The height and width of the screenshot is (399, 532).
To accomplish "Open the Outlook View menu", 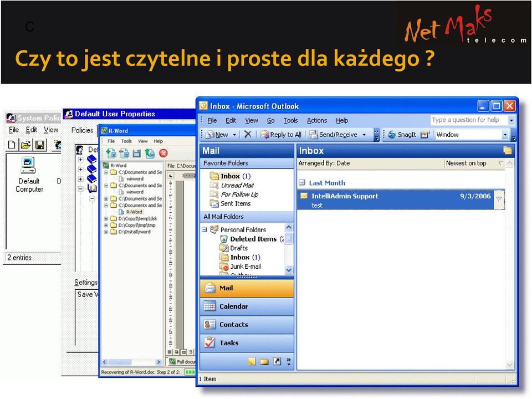I will tap(252, 120).
